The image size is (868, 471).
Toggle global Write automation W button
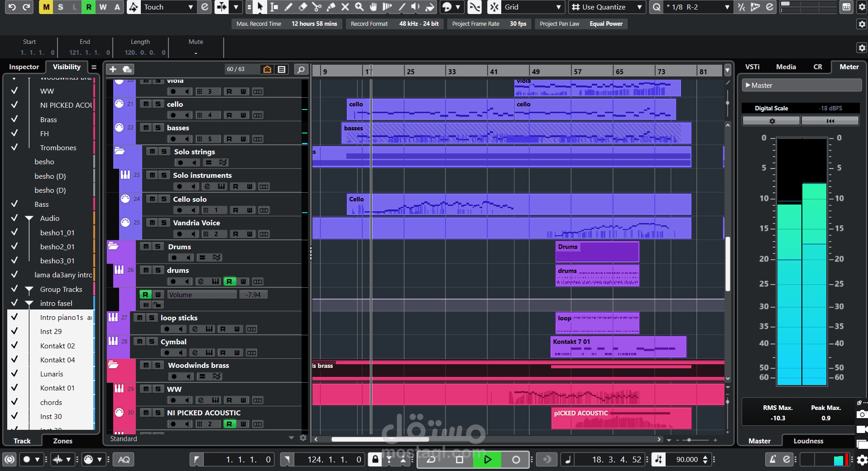tap(103, 7)
